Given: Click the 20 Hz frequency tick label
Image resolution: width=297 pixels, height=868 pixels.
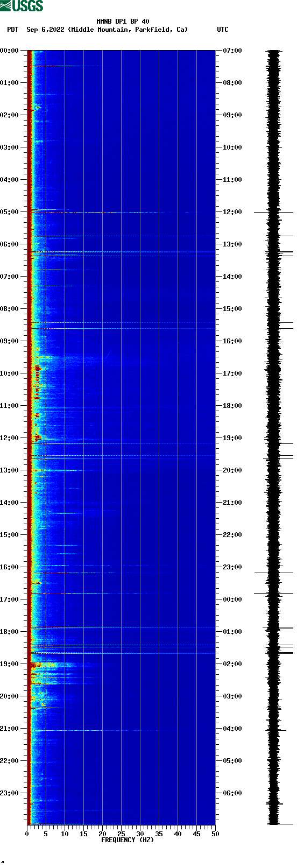Looking at the screenshot, I should 102,834.
